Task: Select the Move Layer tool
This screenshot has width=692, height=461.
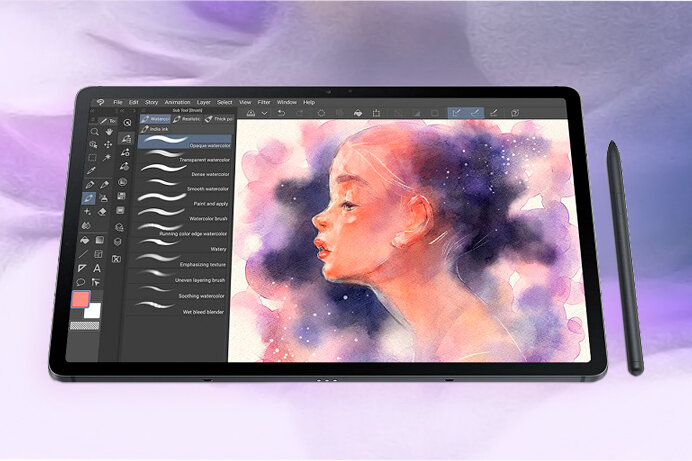Action: coord(108,144)
